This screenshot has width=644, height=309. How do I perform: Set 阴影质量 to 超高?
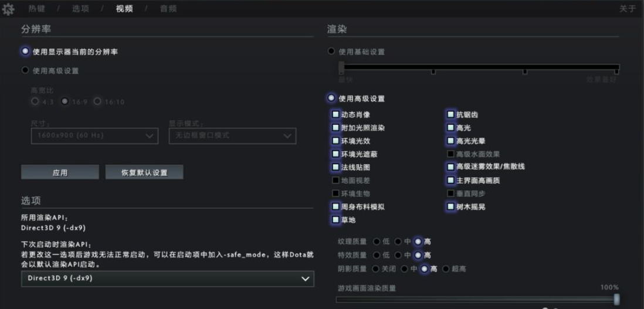445,269
